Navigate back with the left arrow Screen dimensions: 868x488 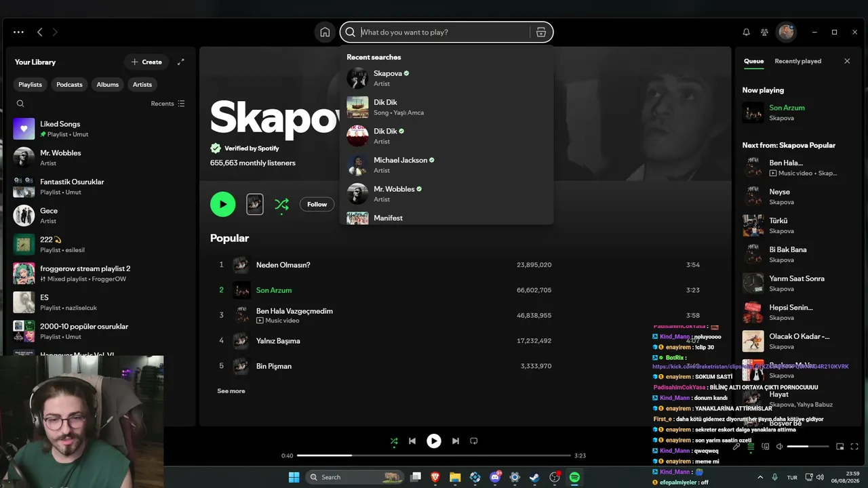(x=40, y=32)
